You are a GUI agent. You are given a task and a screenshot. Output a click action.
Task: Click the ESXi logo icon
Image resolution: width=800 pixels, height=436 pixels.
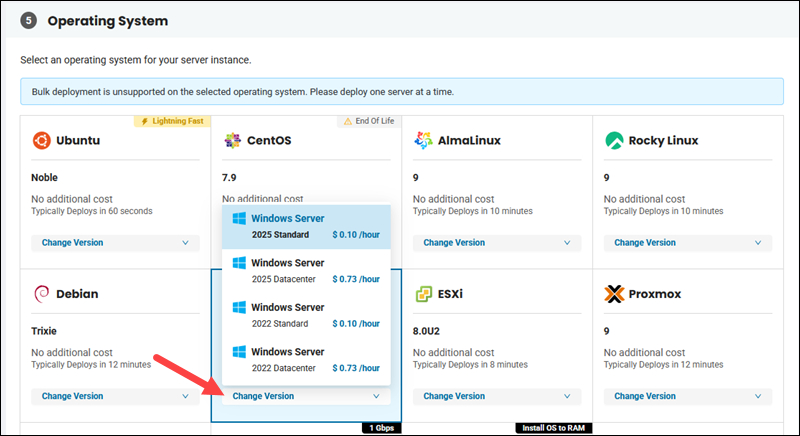point(423,294)
